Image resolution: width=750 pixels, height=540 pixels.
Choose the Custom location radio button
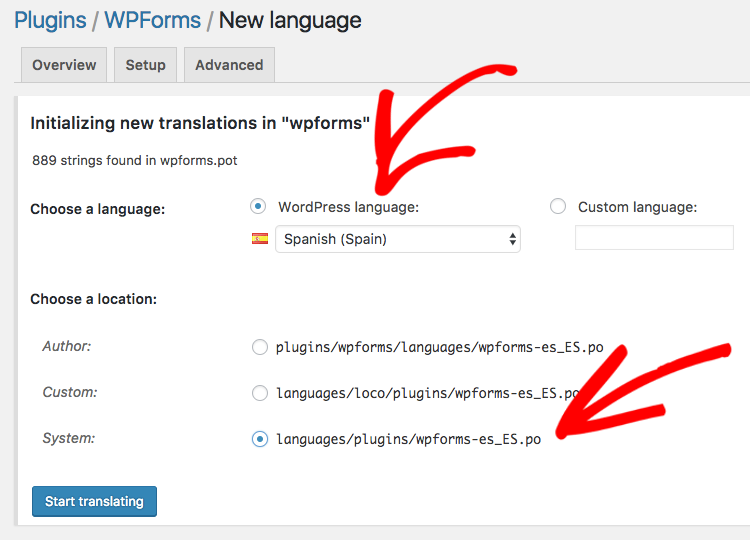point(260,393)
